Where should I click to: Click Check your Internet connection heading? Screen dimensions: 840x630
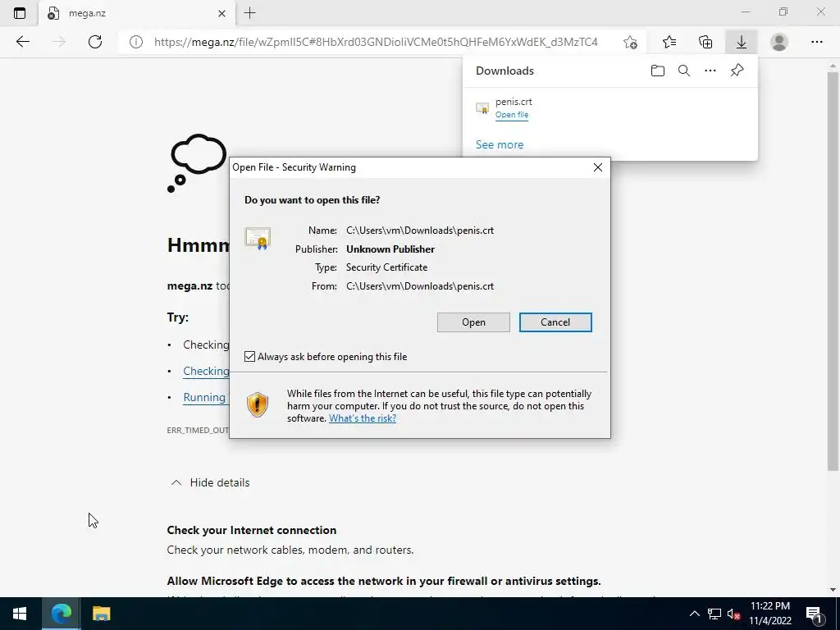pyautogui.click(x=252, y=531)
